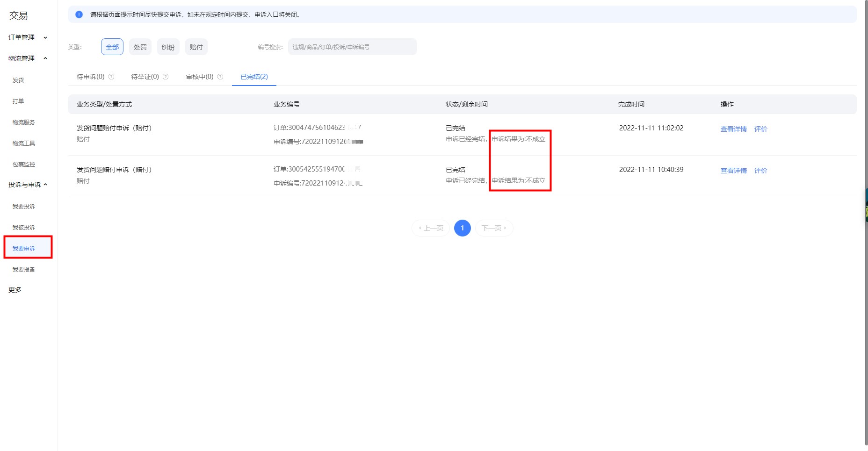The image size is (868, 451).
Task: Click page number 1 in pagination
Action: (x=462, y=228)
